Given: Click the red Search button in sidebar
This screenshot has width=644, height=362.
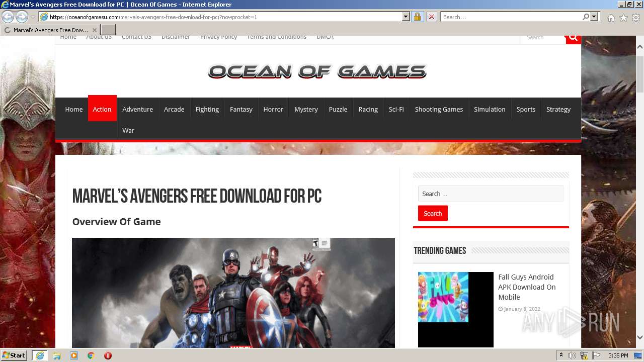Looking at the screenshot, I should tap(433, 213).
